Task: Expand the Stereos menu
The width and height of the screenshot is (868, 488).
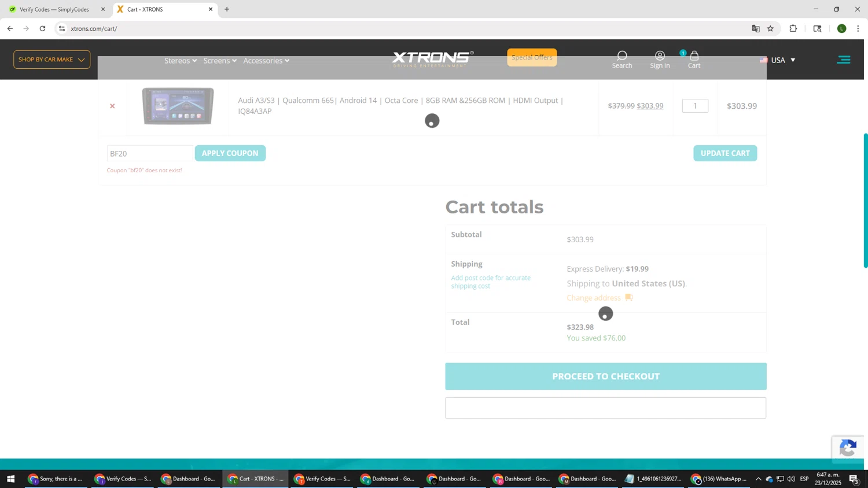Action: click(x=181, y=61)
